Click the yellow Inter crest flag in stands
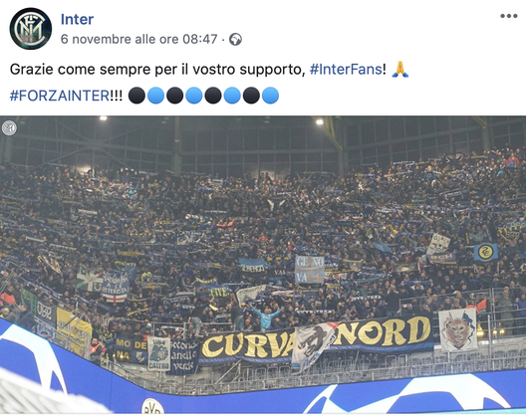The width and height of the screenshot is (526, 420). 485,252
